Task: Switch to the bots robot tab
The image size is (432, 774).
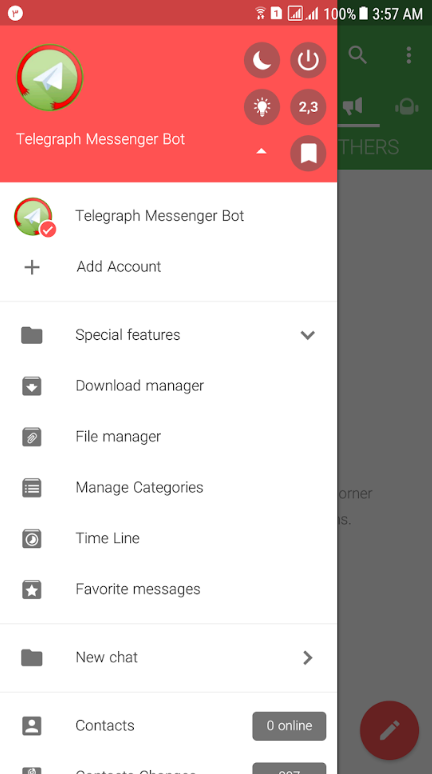Action: [x=407, y=107]
